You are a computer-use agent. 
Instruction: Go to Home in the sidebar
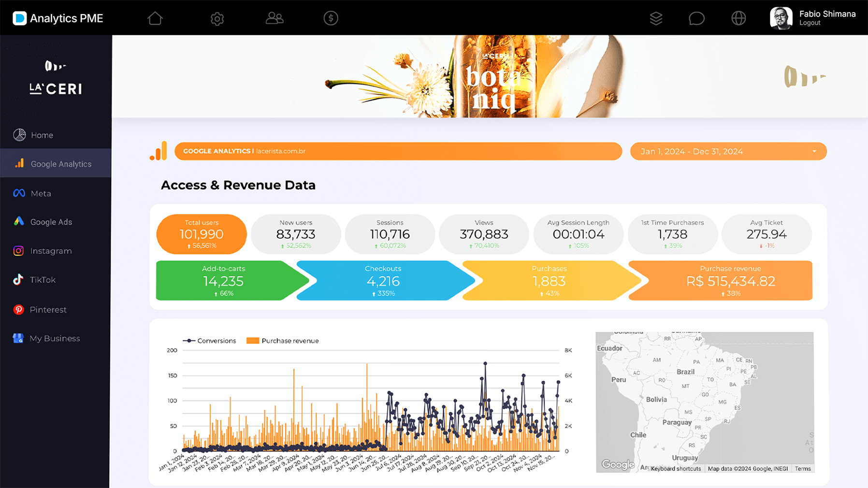(x=42, y=135)
